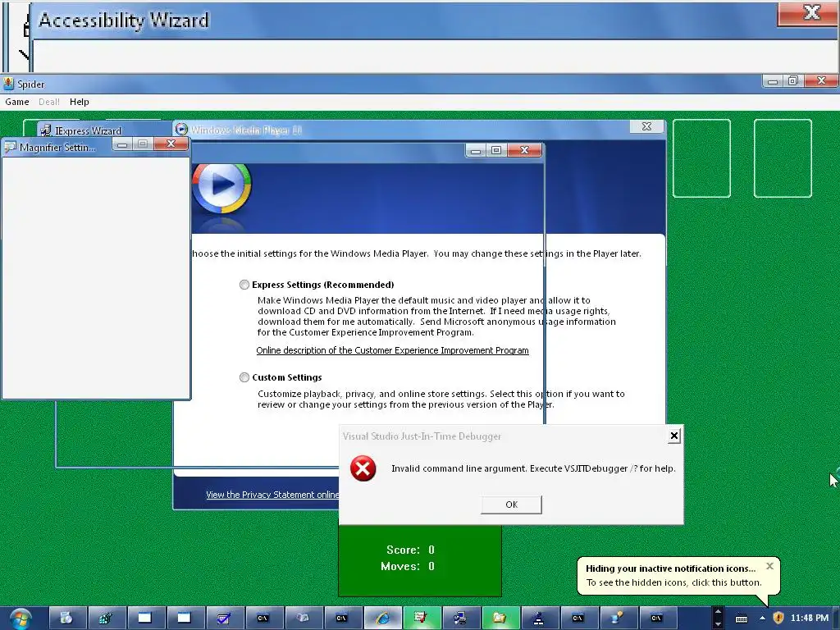Click the computer network taskbar button

pyautogui.click(x=460, y=619)
